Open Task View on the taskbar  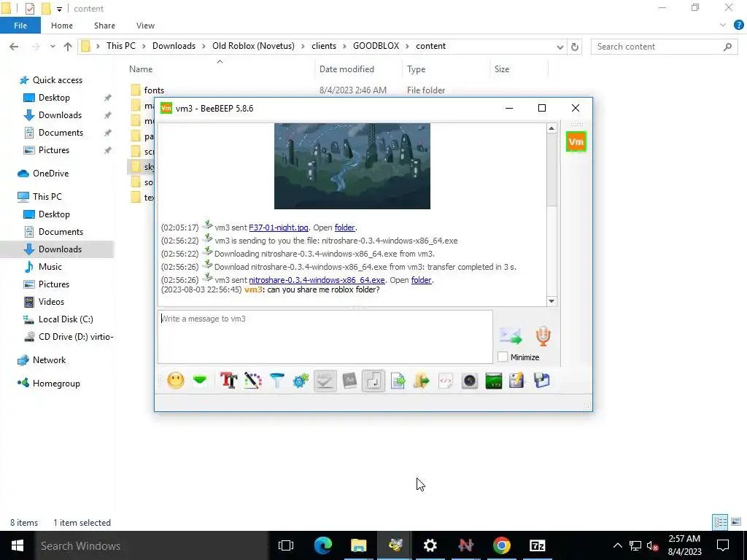286,545
